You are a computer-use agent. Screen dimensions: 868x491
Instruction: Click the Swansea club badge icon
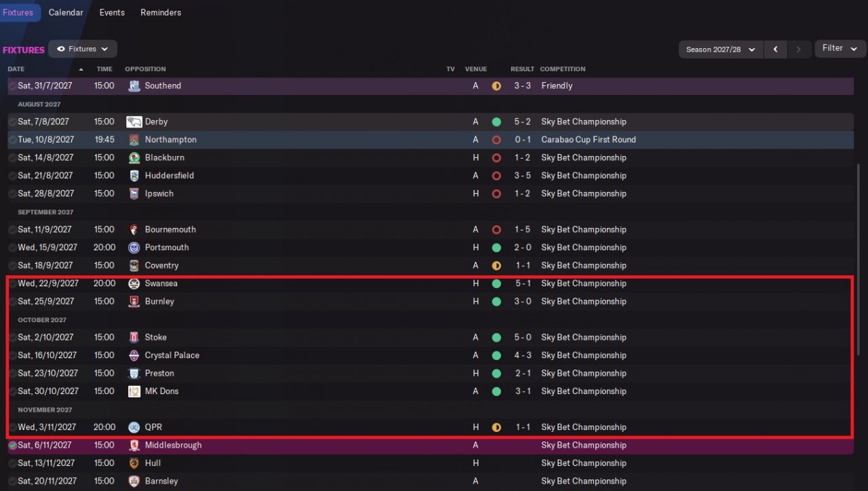click(x=134, y=283)
